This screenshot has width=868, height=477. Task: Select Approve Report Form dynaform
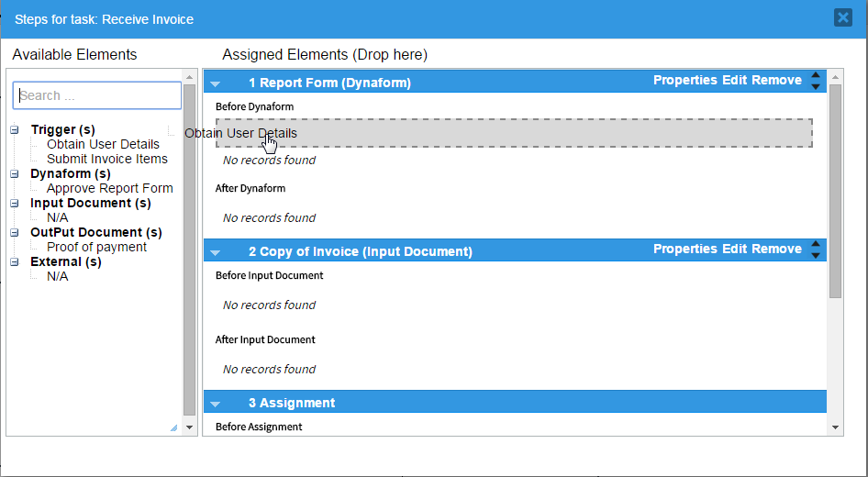pos(109,188)
